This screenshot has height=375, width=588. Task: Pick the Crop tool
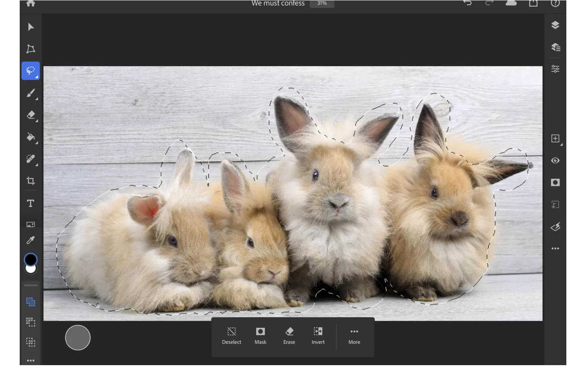pyautogui.click(x=31, y=181)
